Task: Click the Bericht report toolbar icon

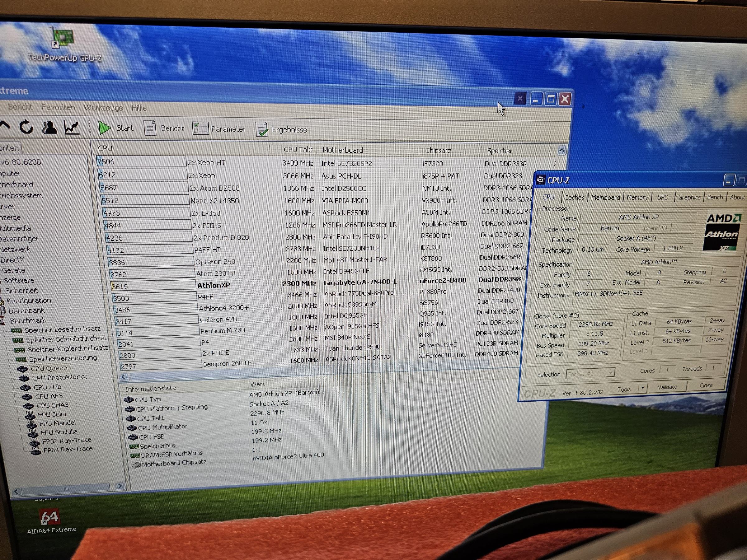Action: [150, 128]
